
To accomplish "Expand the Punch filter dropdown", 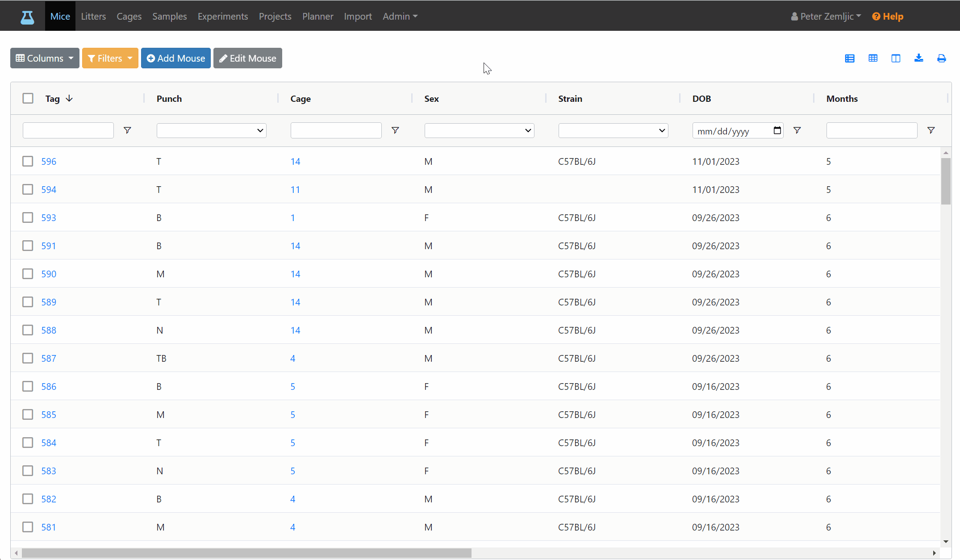I will coord(212,130).
